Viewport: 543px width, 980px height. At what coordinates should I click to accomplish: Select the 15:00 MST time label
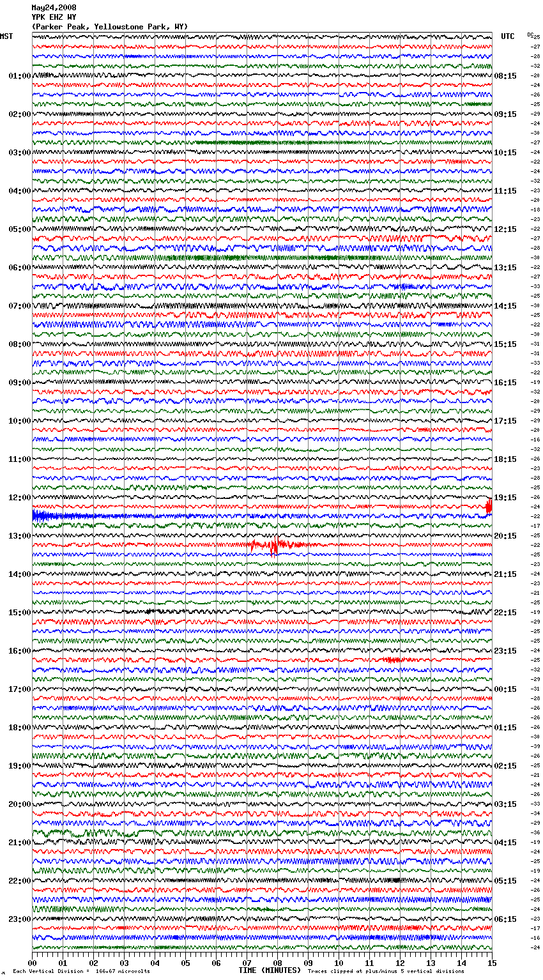coord(20,613)
